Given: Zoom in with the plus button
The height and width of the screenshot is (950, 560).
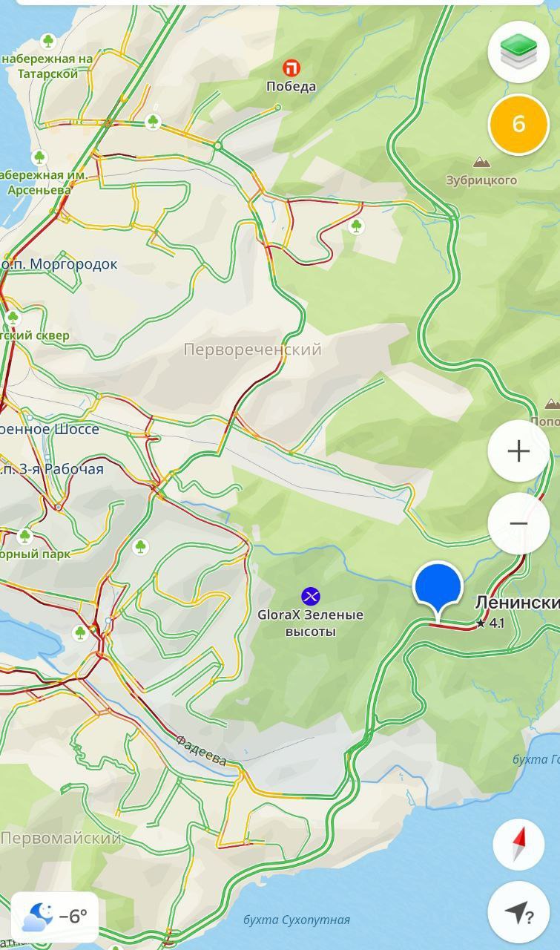Looking at the screenshot, I should click(518, 451).
